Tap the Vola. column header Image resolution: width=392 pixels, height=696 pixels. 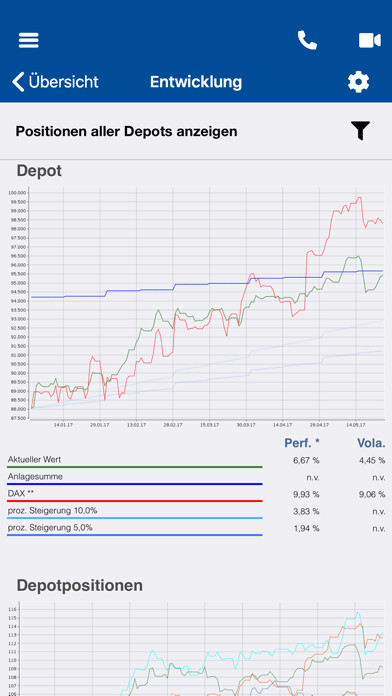click(371, 443)
